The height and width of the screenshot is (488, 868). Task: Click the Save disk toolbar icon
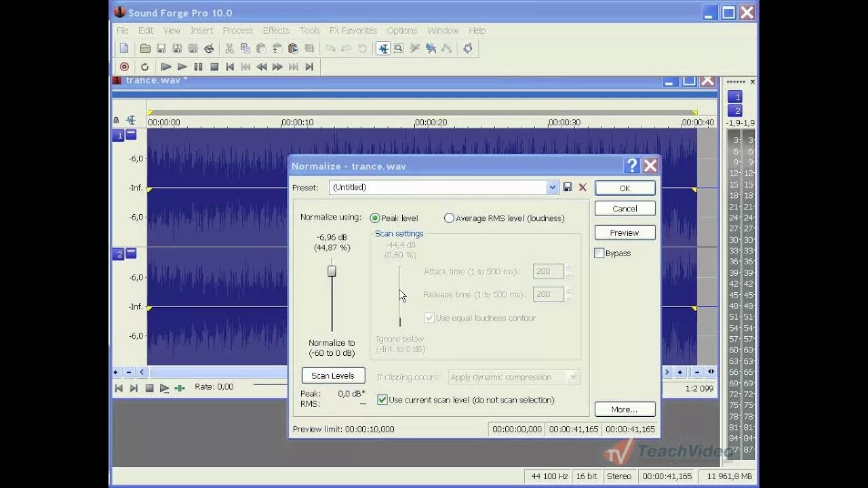pos(161,48)
